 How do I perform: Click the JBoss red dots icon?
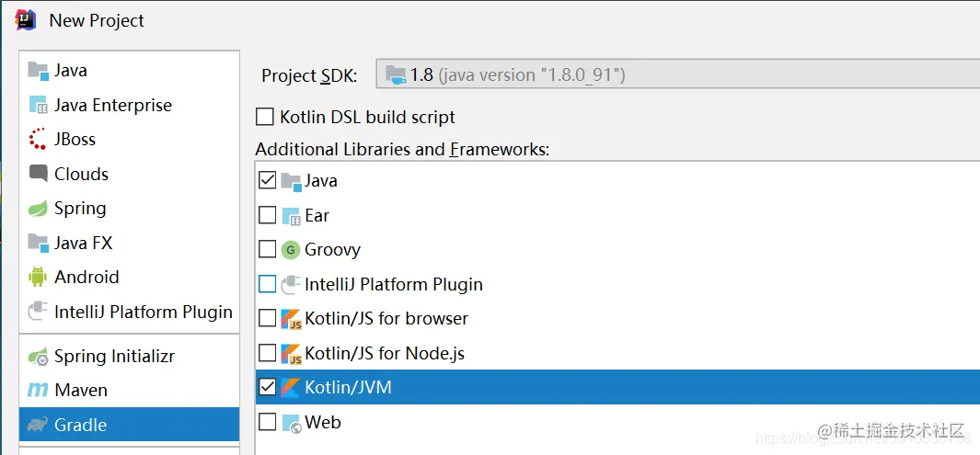click(38, 140)
